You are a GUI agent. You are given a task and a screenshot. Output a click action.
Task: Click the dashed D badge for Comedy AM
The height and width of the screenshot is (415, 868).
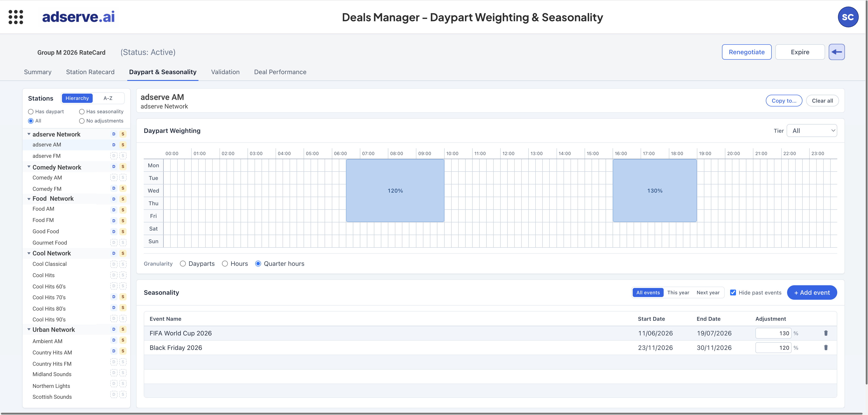(x=114, y=177)
